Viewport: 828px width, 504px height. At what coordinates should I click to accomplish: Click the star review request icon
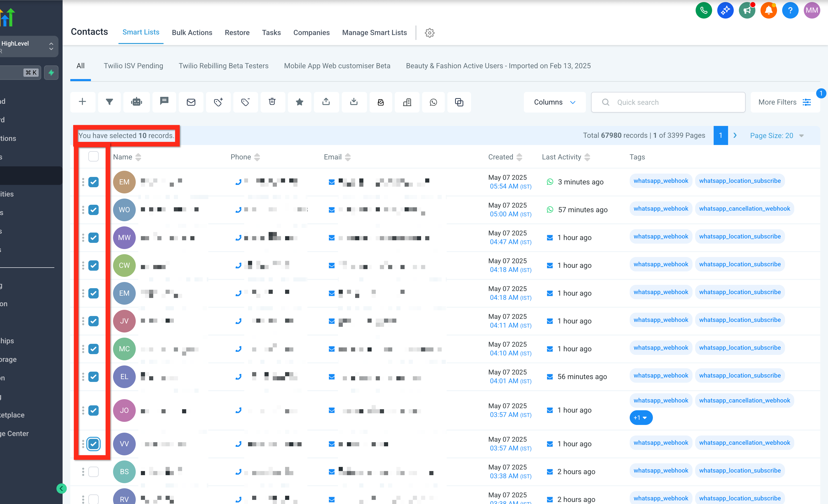click(x=300, y=102)
